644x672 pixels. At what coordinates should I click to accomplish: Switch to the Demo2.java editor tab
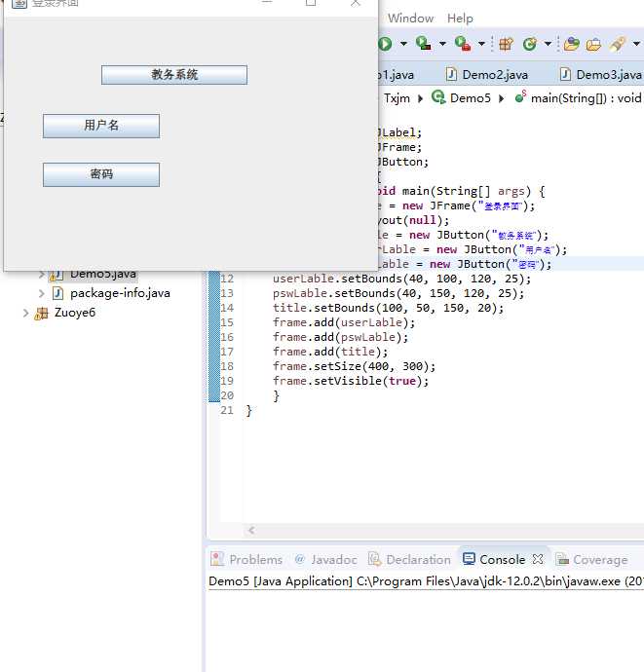486,75
